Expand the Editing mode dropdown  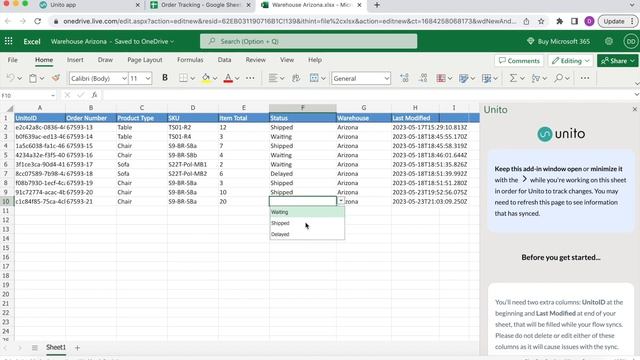pos(587,61)
